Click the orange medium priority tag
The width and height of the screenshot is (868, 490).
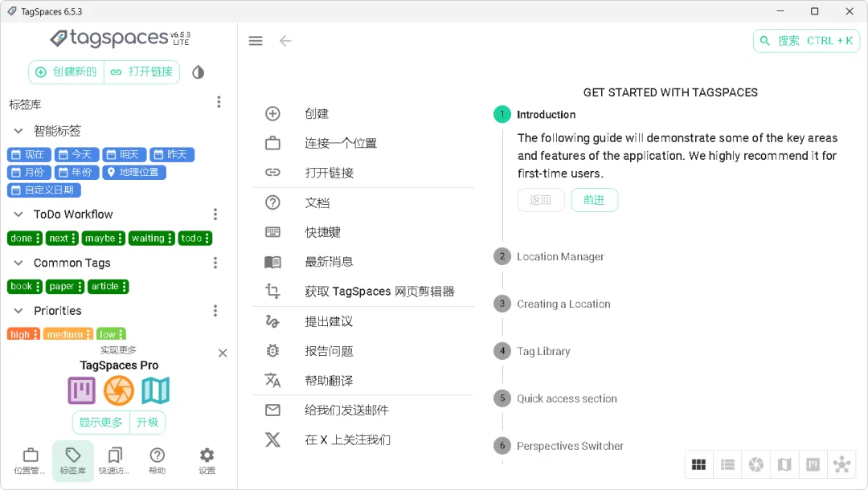(x=65, y=335)
